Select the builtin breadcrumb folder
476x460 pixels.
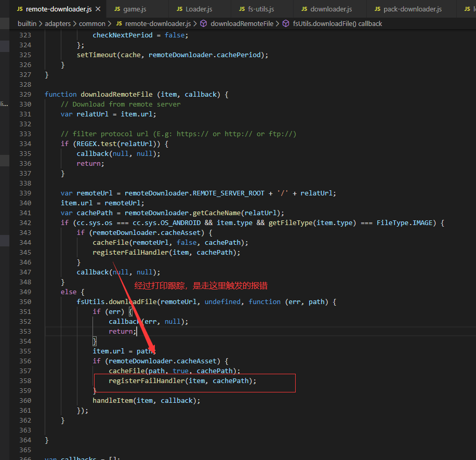[x=27, y=24]
